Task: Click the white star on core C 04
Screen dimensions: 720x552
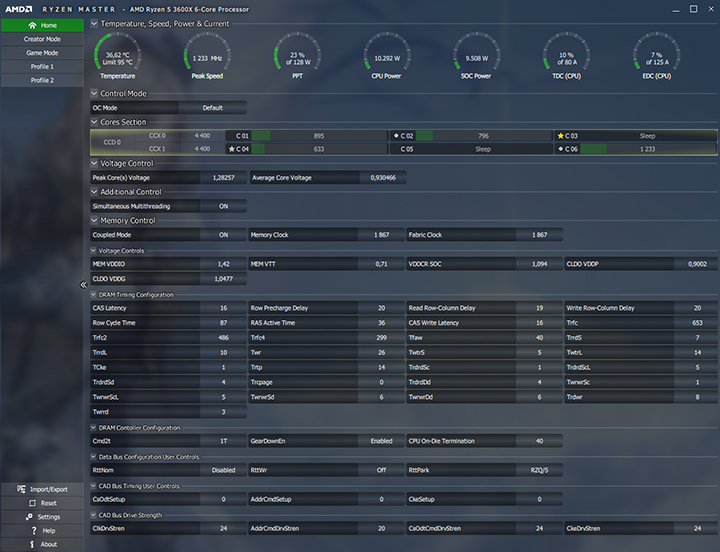Action: [232, 149]
